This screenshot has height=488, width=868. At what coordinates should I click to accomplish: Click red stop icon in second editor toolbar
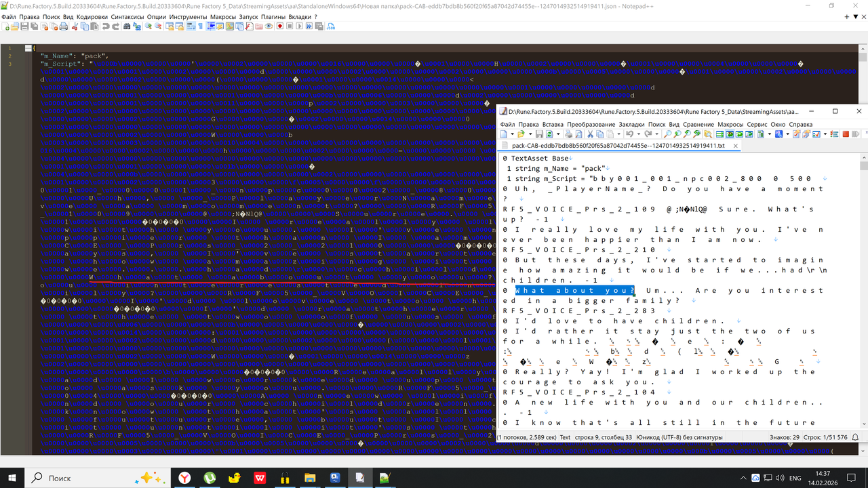pos(846,134)
